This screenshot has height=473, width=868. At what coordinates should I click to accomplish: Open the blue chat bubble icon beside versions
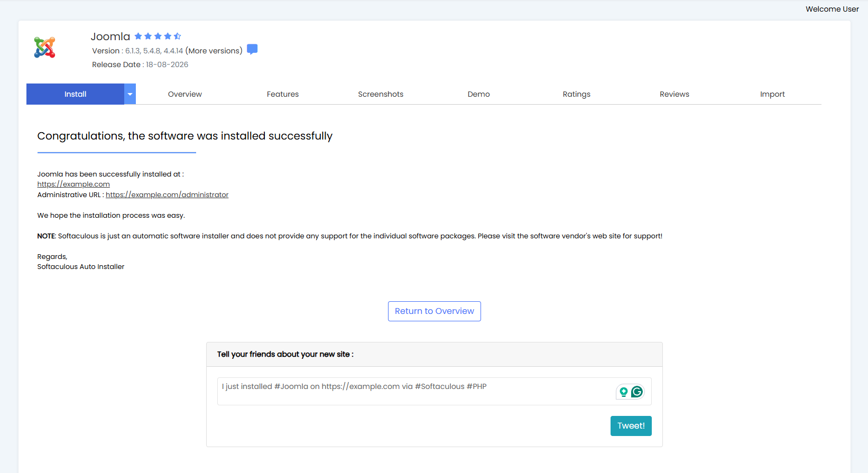click(252, 49)
